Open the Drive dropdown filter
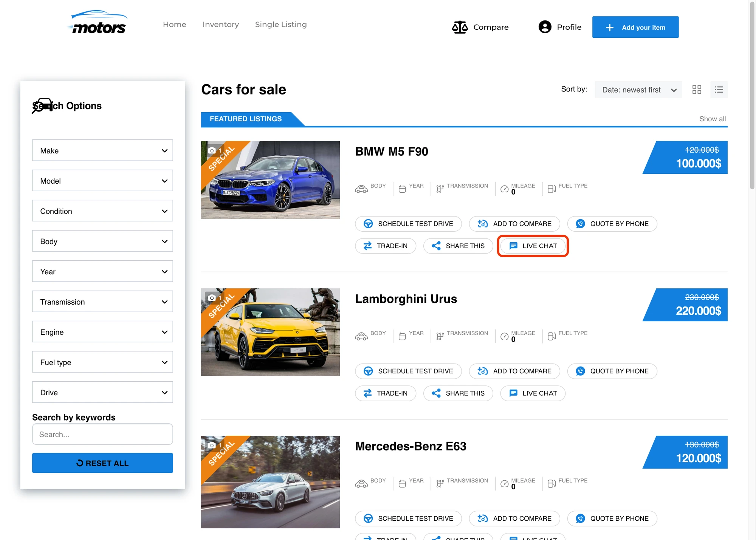 (102, 392)
